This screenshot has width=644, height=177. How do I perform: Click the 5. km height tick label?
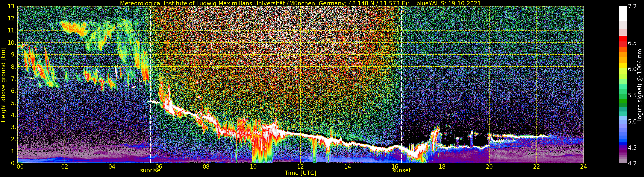point(13,103)
